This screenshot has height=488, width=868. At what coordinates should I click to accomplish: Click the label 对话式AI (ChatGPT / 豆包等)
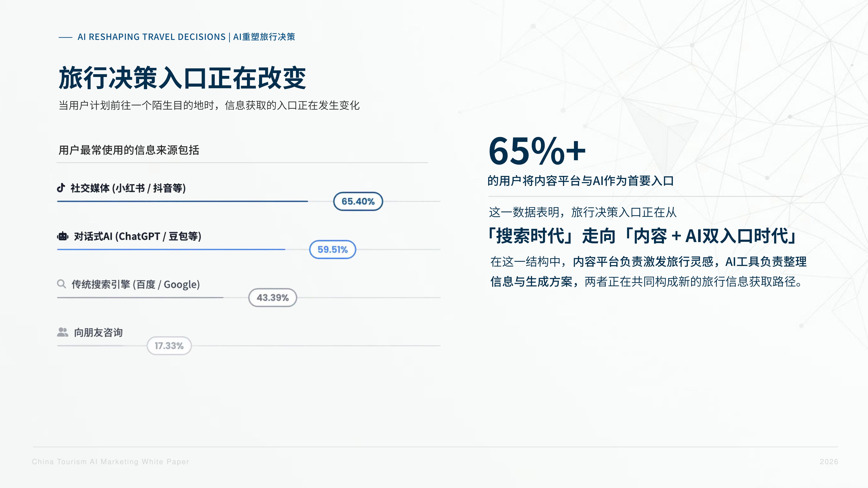tap(138, 236)
